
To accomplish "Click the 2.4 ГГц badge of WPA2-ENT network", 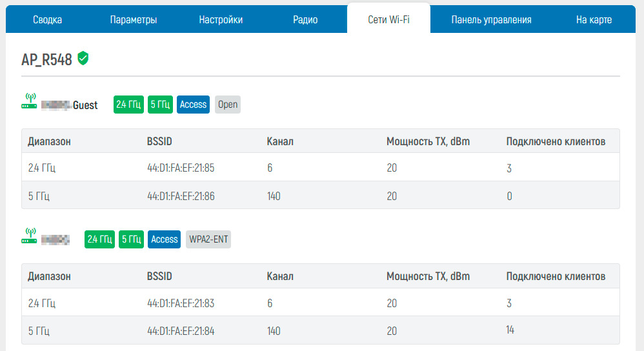I will pos(100,239).
